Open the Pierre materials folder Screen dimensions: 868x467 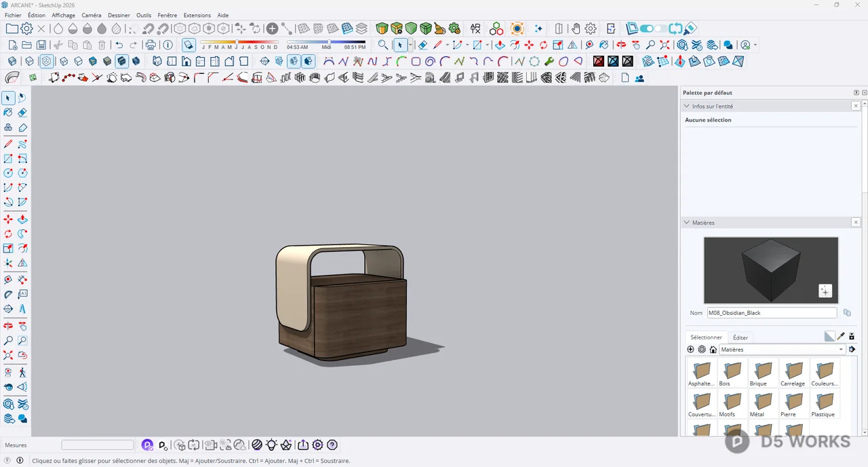point(794,405)
